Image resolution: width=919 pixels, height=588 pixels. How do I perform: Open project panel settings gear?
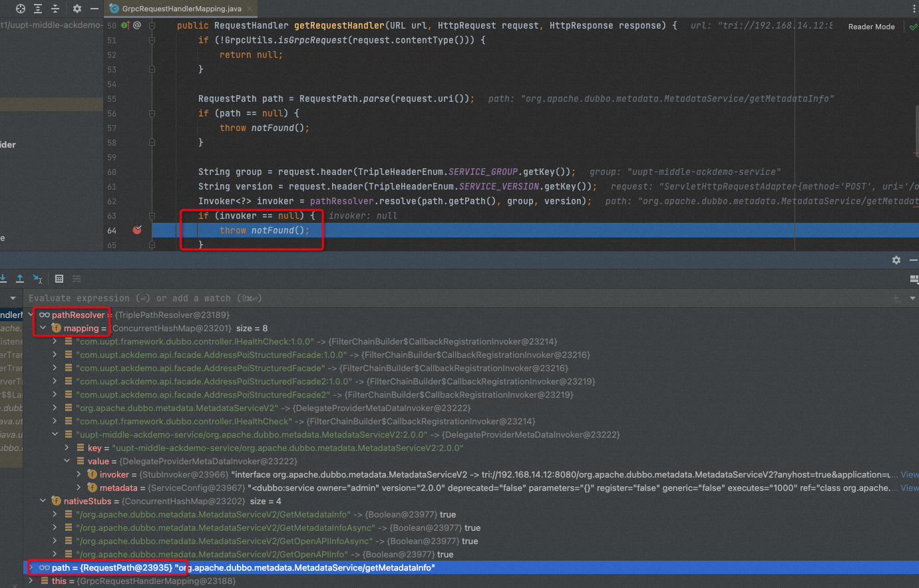point(77,9)
